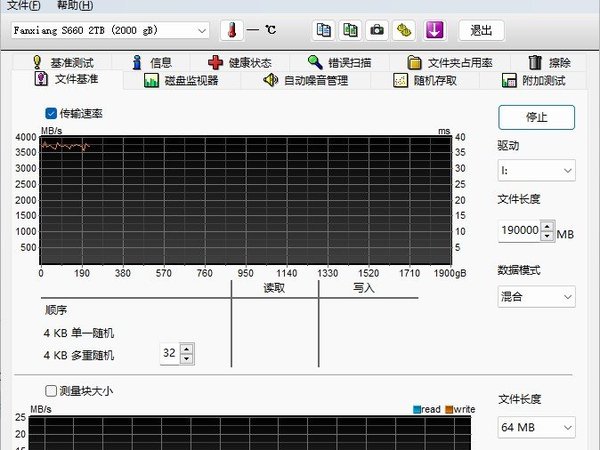Enable the 测量块大小 checkbox

[51, 391]
